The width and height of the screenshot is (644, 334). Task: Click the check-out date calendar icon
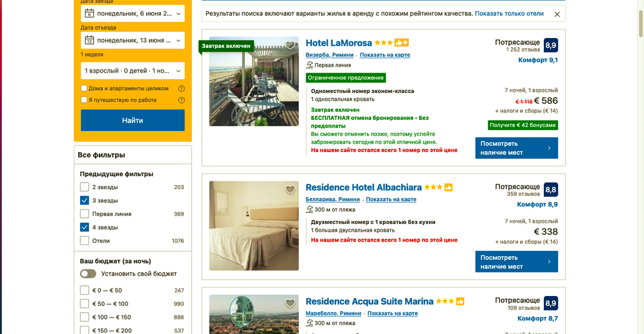click(x=89, y=40)
